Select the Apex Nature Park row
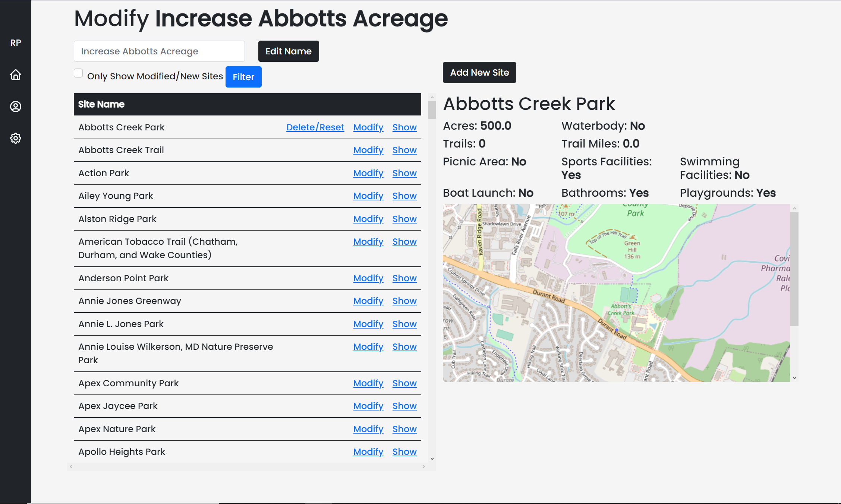Viewport: 841px width, 504px height. point(117,429)
